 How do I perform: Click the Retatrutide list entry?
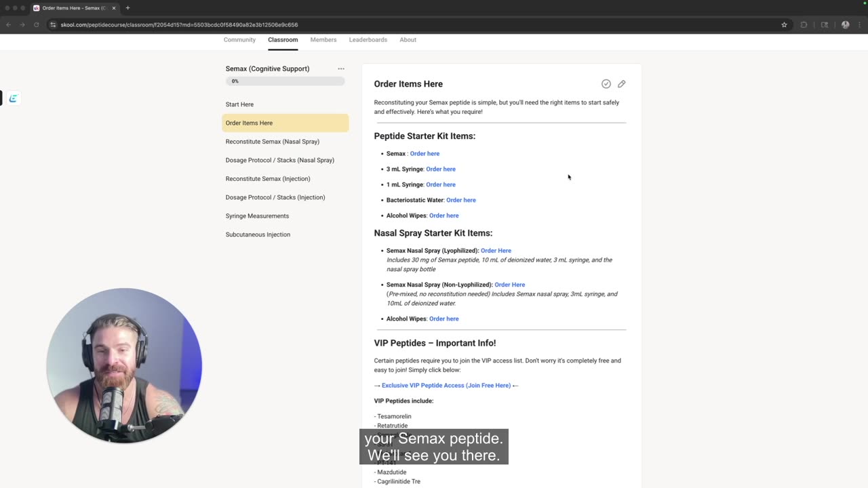point(391,426)
